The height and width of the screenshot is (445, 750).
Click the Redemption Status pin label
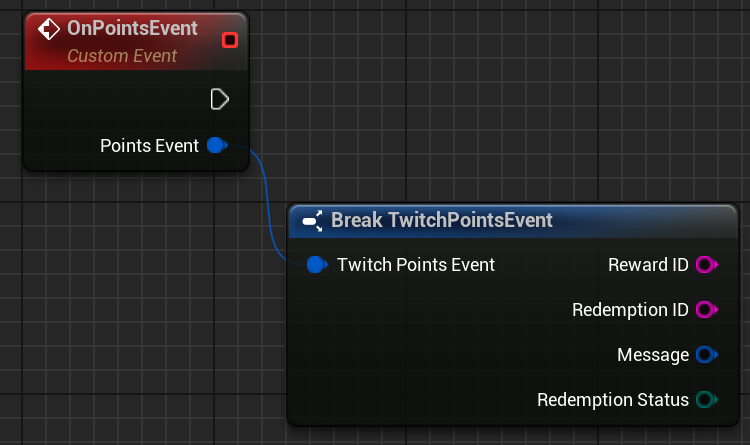click(x=613, y=400)
